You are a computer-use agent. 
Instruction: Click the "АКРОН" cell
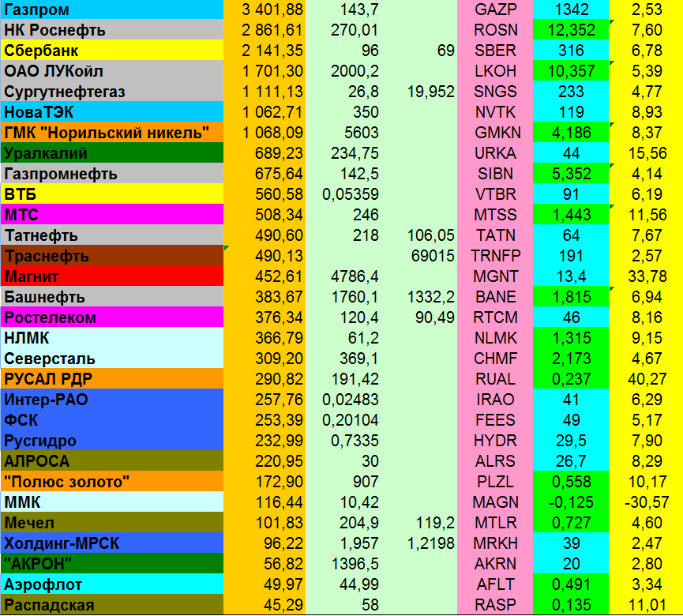112,564
